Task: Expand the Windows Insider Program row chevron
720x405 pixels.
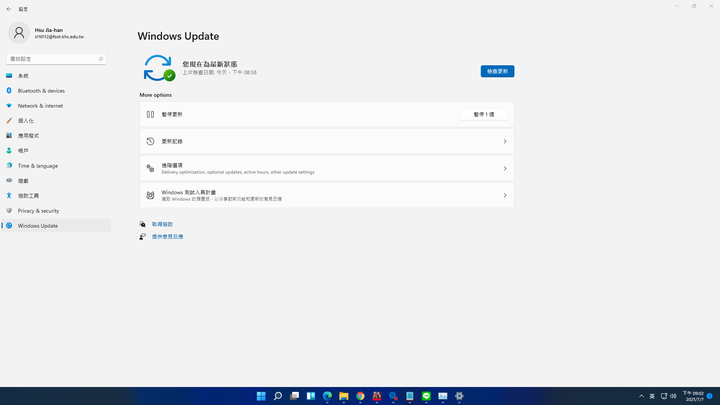Action: 505,196
